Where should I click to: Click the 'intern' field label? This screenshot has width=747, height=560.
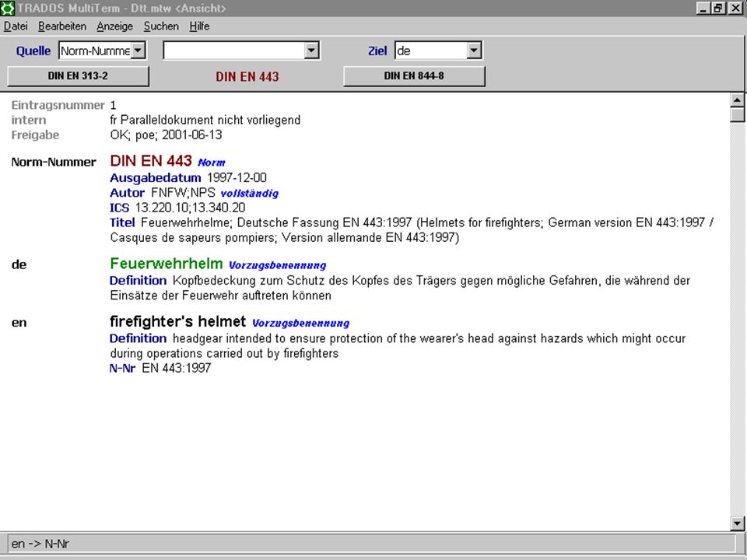(x=29, y=120)
